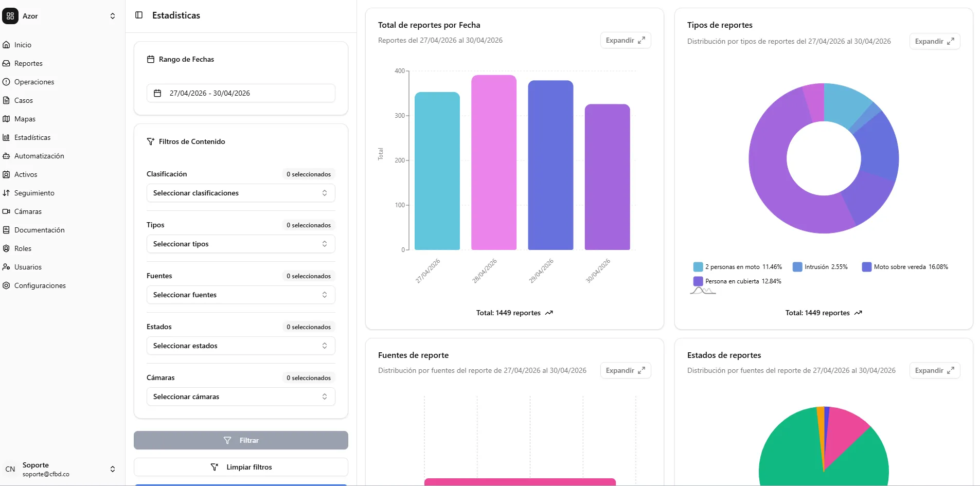This screenshot has width=980, height=486.
Task: Click expand arrows icon on Tipos de reportes
Action: click(951, 41)
